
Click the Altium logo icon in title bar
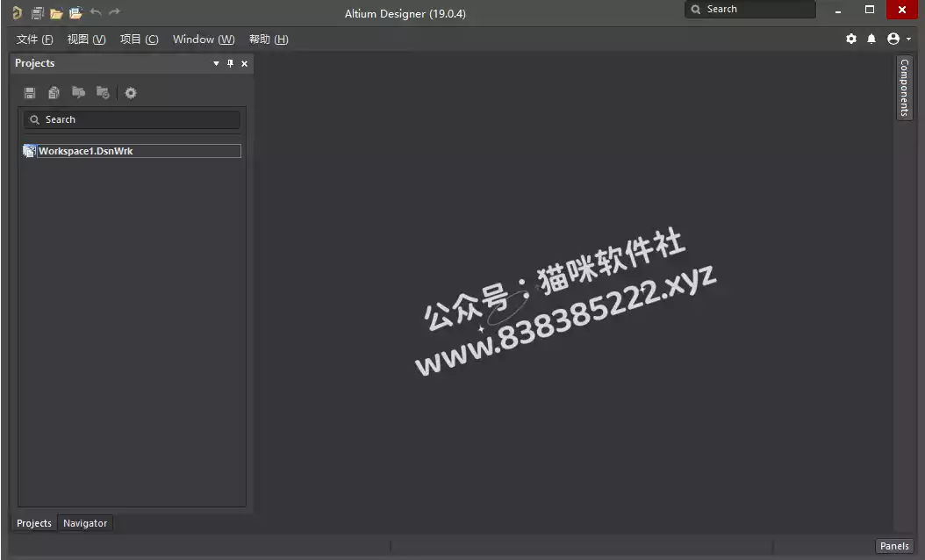tap(17, 12)
